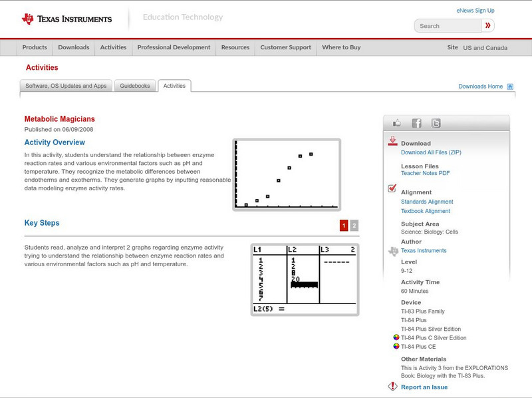The image size is (532, 398).
Task: Click the Downloads Home arrow icon
Action: coord(509,86)
